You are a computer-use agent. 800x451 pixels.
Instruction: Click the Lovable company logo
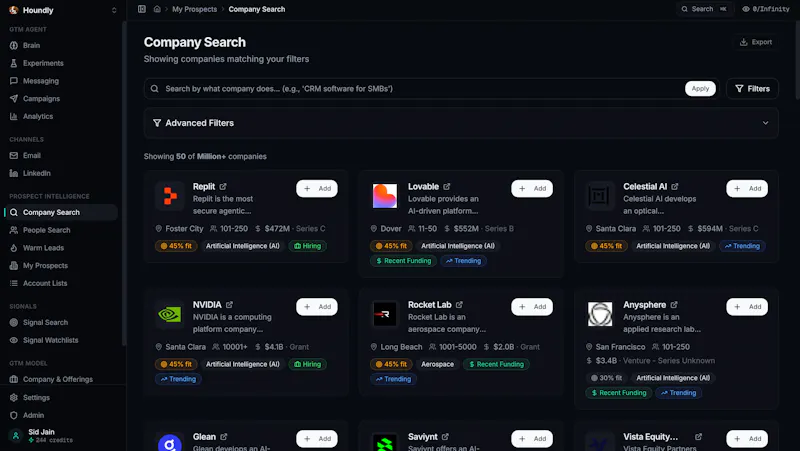pyautogui.click(x=385, y=196)
